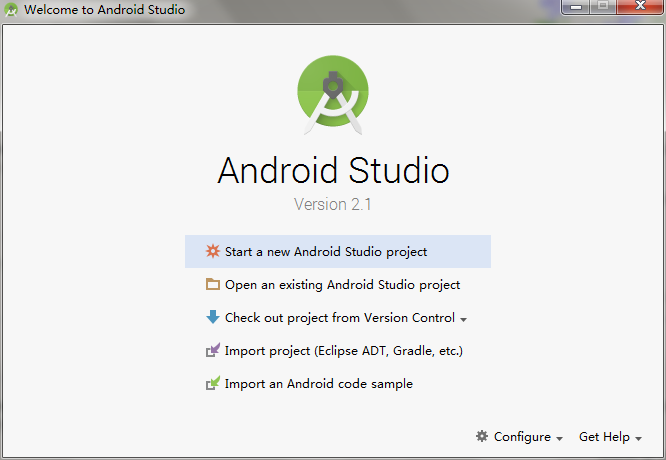Click the blue download arrow Version Control icon

[213, 317]
